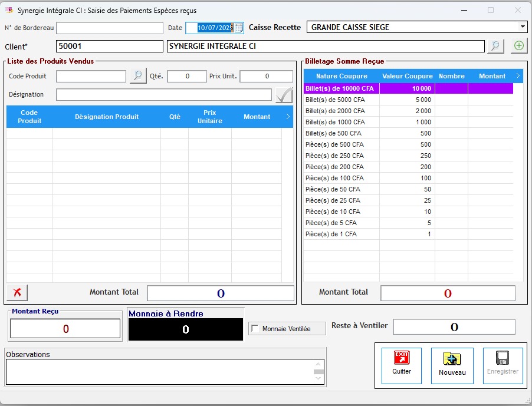This screenshot has width=532, height=406.
Task: Toggle the Monnaie Ventilée checkbox
Action: (x=255, y=329)
